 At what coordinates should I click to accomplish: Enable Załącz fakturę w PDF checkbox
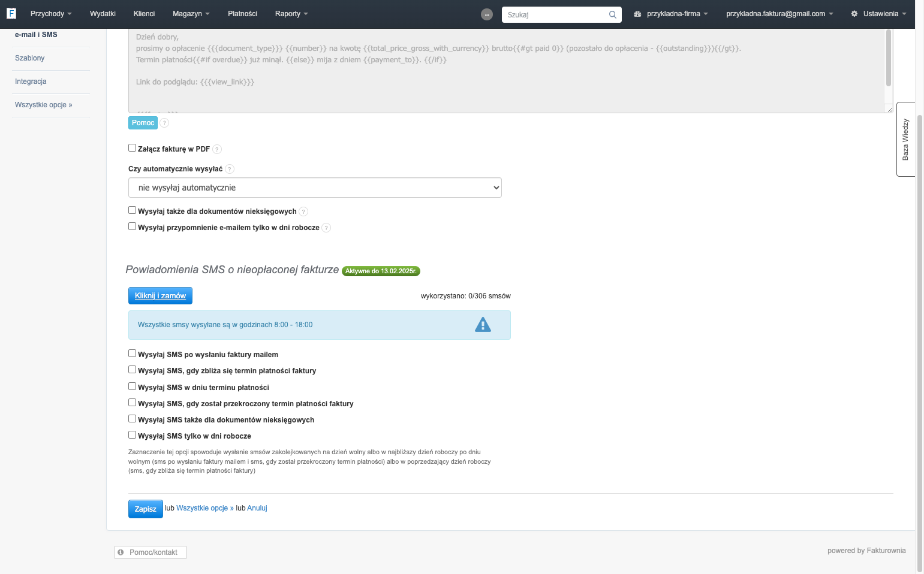click(132, 148)
